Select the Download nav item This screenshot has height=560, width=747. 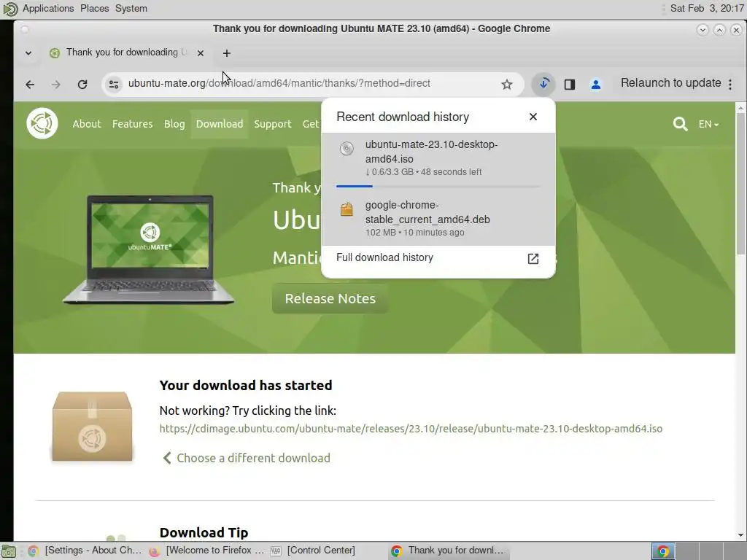220,124
